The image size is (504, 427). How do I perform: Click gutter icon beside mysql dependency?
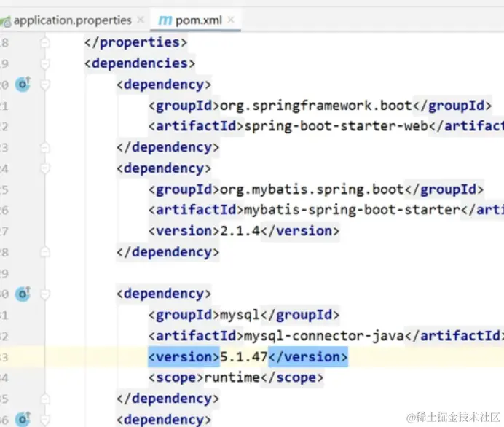point(23,294)
